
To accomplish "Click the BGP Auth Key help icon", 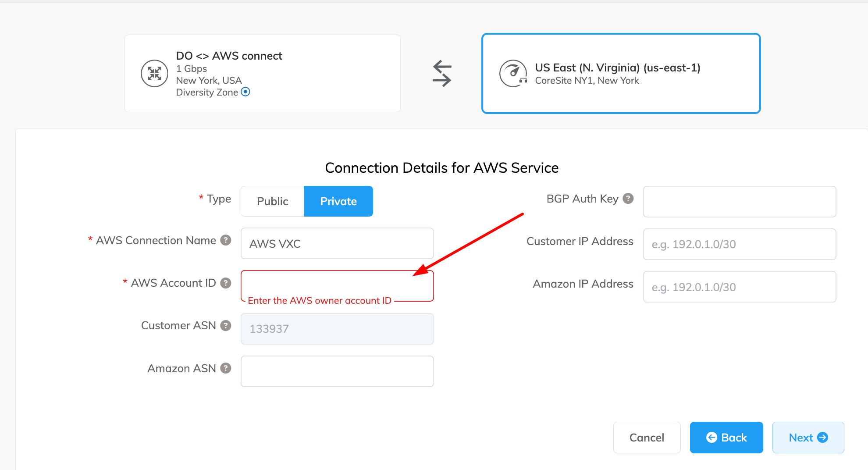I will coord(628,199).
